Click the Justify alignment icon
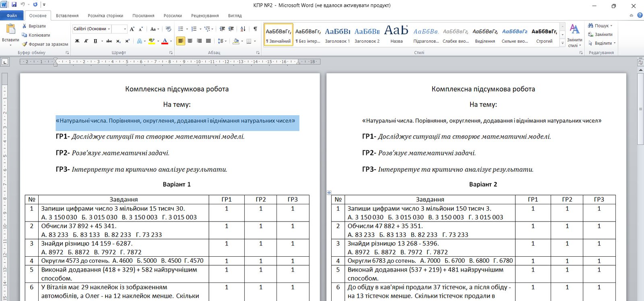Viewport: 644px width, 301px height. click(208, 41)
